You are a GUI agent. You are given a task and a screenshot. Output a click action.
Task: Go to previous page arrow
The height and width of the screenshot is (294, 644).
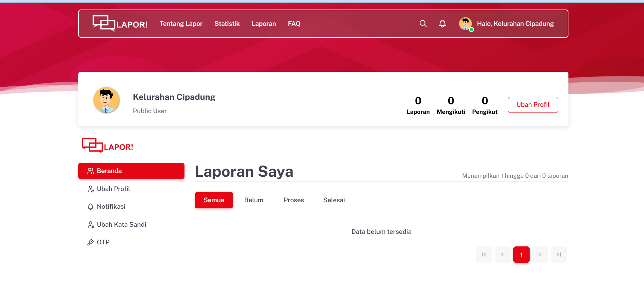coord(503,255)
